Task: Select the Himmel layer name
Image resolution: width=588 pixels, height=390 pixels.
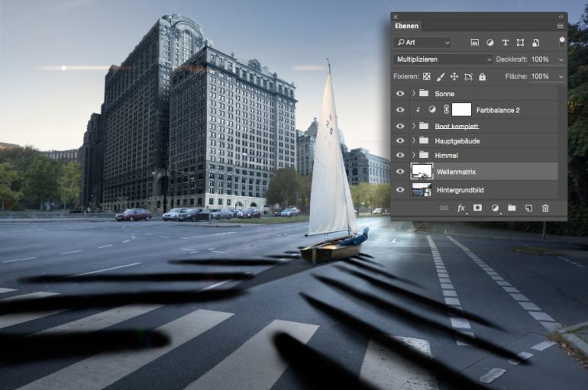Action: pos(446,156)
